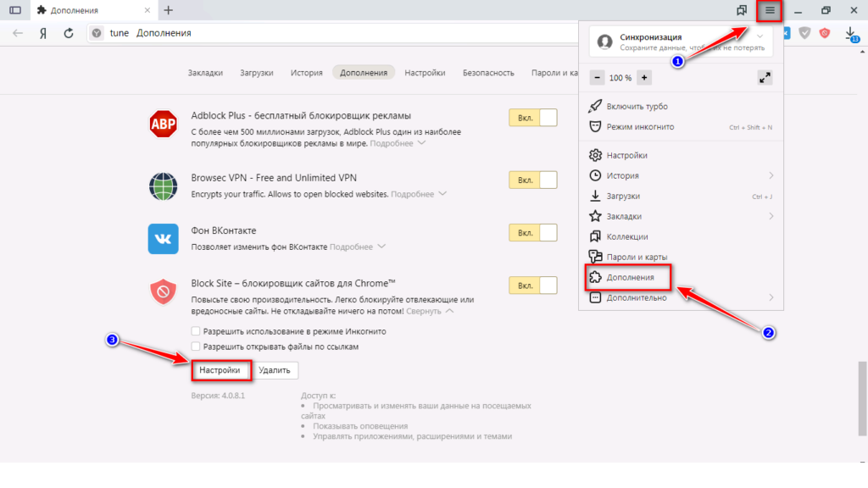The height and width of the screenshot is (488, 868).
Task: Switch to the page Настройки tab
Action: 425,73
